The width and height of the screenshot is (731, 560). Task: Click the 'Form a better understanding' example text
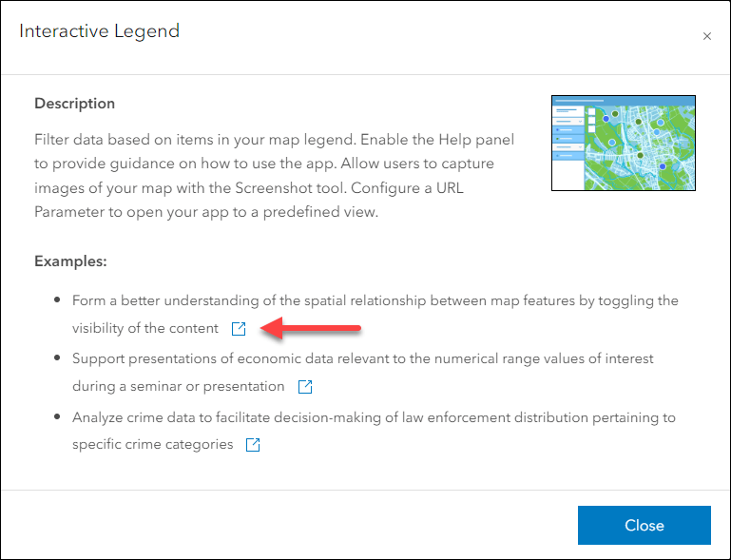click(375, 300)
